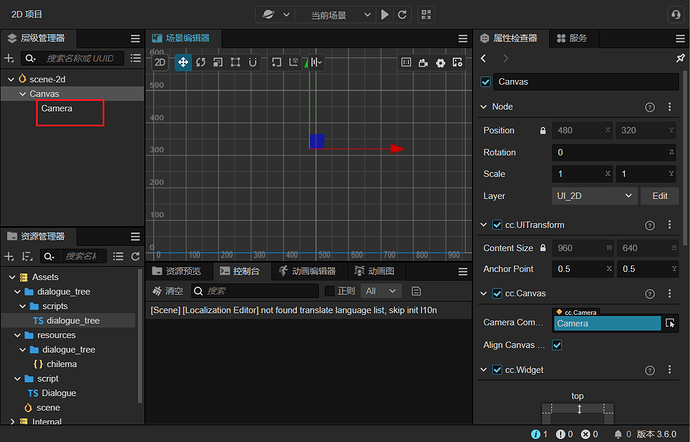
Task: Select the Camera node in hierarchy
Action: pyautogui.click(x=57, y=108)
